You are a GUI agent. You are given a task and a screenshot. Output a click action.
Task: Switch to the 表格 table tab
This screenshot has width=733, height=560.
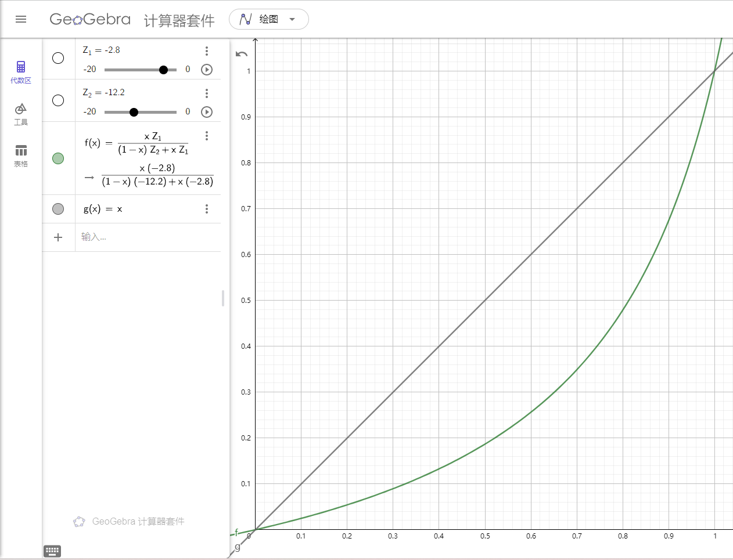click(21, 156)
